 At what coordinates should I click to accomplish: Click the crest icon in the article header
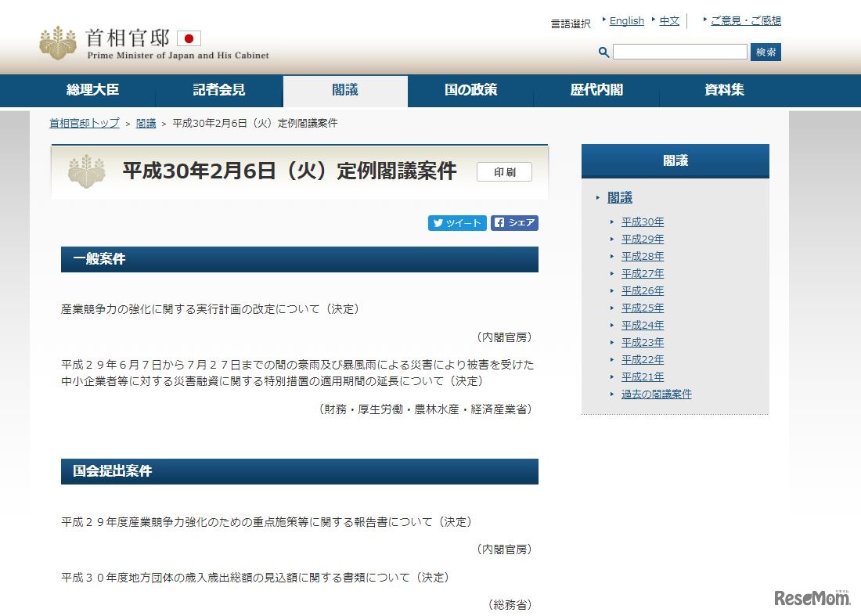85,171
